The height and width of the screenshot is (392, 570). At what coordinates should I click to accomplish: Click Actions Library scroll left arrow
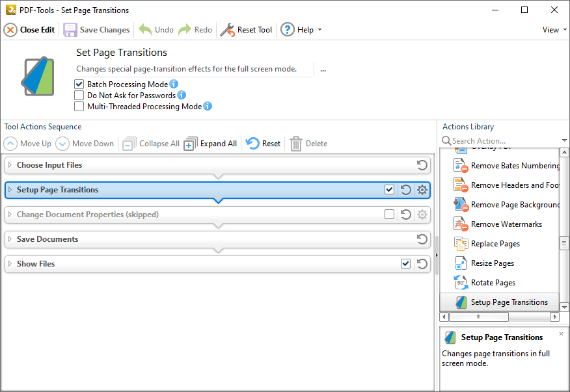(444, 317)
